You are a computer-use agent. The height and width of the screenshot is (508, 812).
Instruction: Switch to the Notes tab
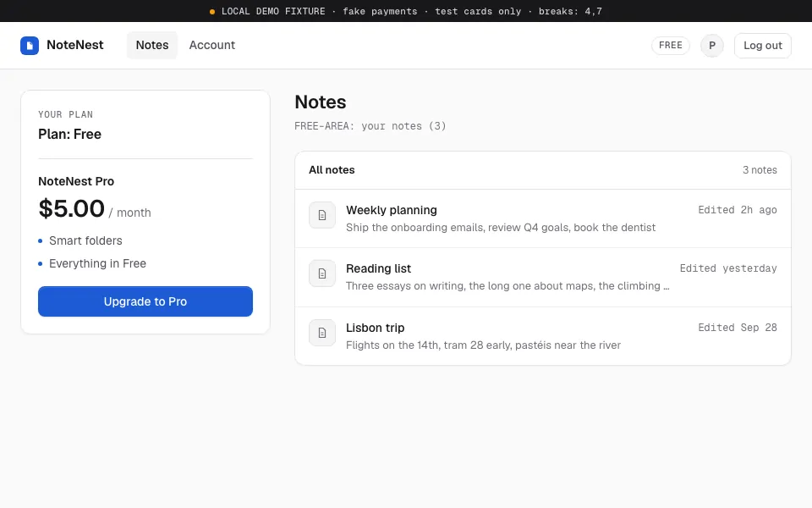152,45
